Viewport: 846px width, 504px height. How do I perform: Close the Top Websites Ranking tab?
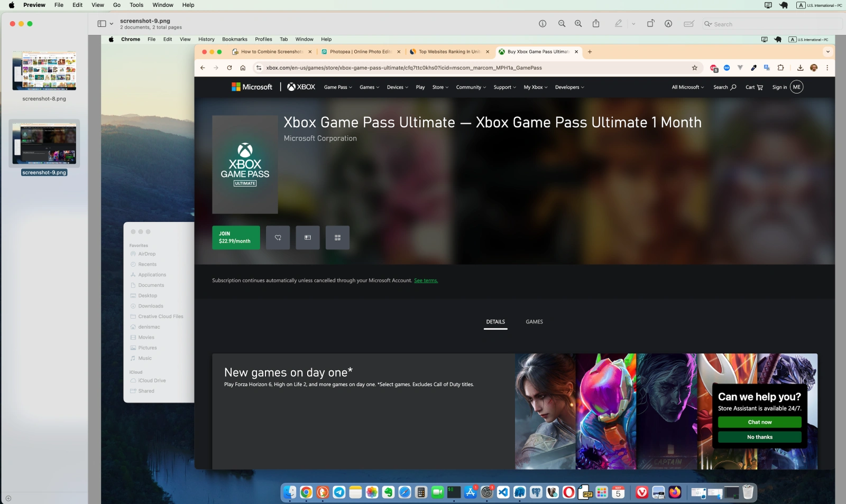(x=488, y=52)
